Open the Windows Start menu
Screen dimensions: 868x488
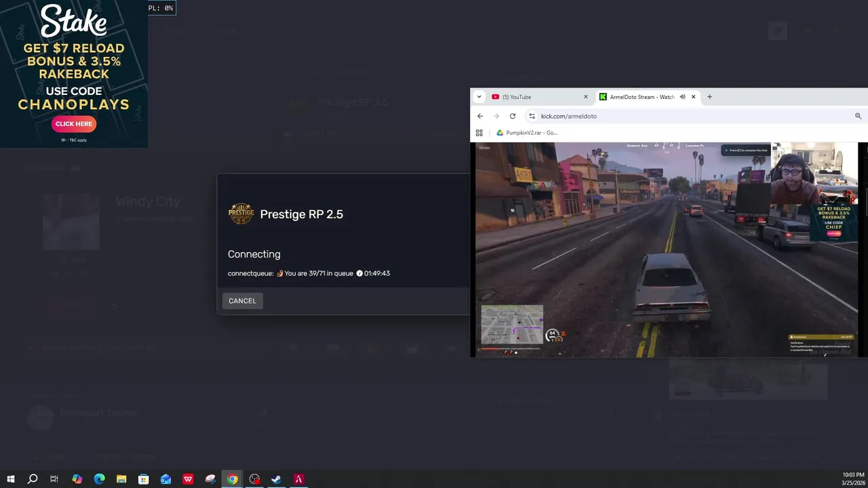pos(10,479)
